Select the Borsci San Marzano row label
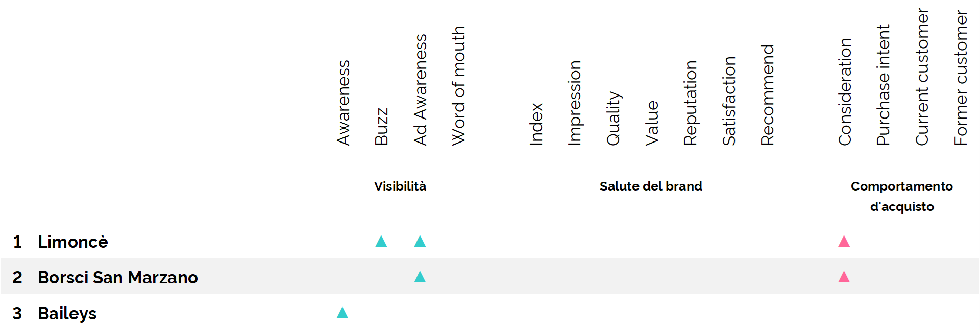Screen dimensions: 980x331 [x=118, y=277]
